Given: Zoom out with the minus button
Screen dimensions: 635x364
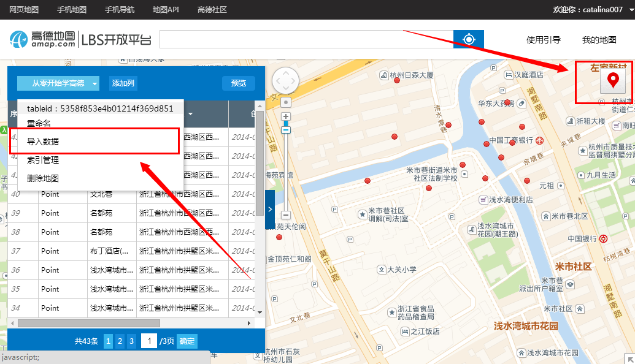Looking at the screenshot, I should coord(286,214).
